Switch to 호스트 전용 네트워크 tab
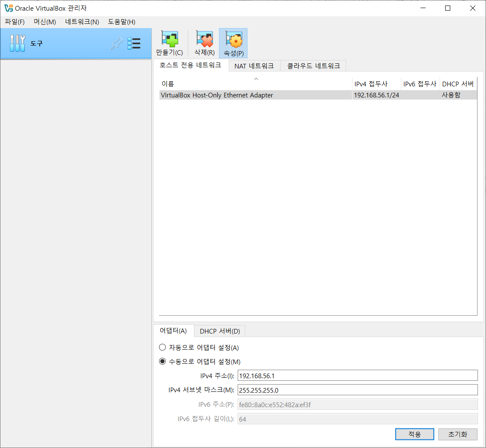Image resolution: width=486 pixels, height=448 pixels. (190, 65)
